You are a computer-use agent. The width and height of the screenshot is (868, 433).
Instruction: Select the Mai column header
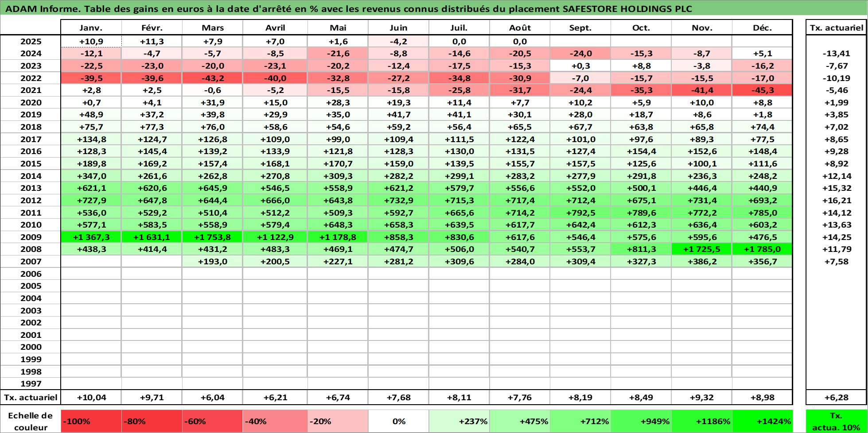point(338,27)
